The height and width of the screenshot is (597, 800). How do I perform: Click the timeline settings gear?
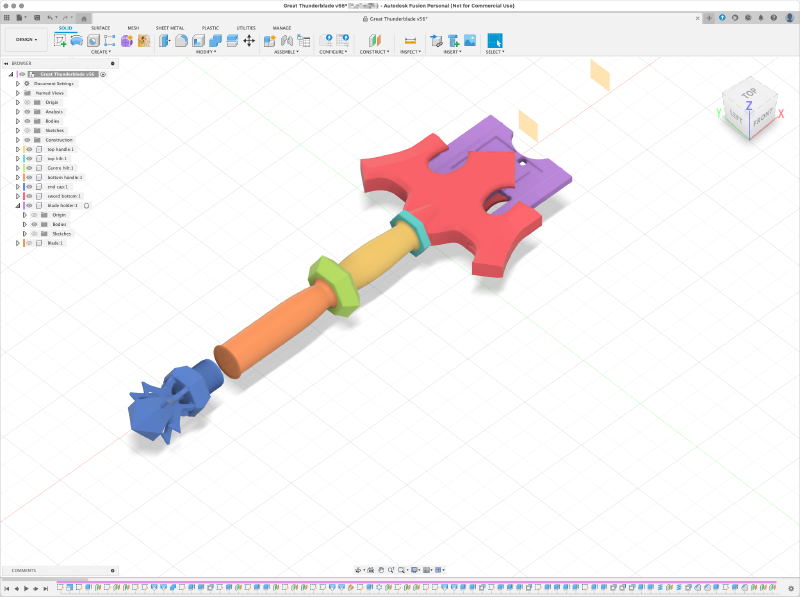791,588
